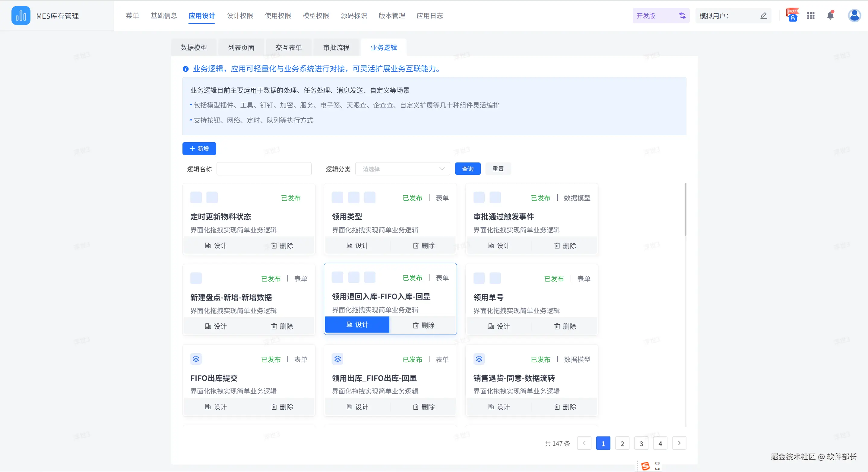Expand the 逻辑分类 dropdown
This screenshot has height=472, width=868.
coord(402,169)
